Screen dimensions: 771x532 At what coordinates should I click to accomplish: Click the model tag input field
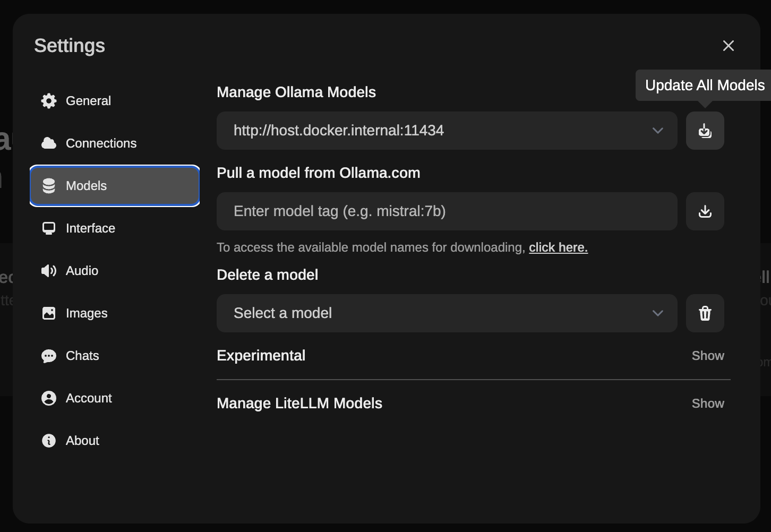[x=447, y=211]
